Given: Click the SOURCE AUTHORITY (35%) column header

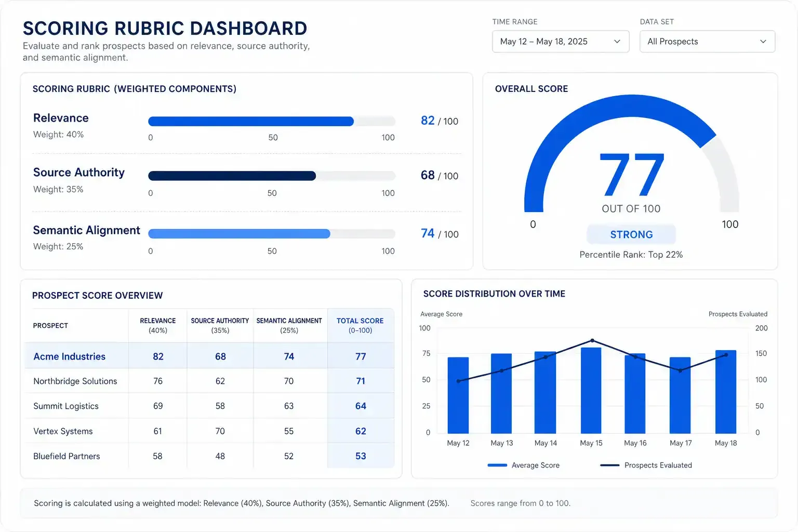Looking at the screenshot, I should pyautogui.click(x=220, y=326).
